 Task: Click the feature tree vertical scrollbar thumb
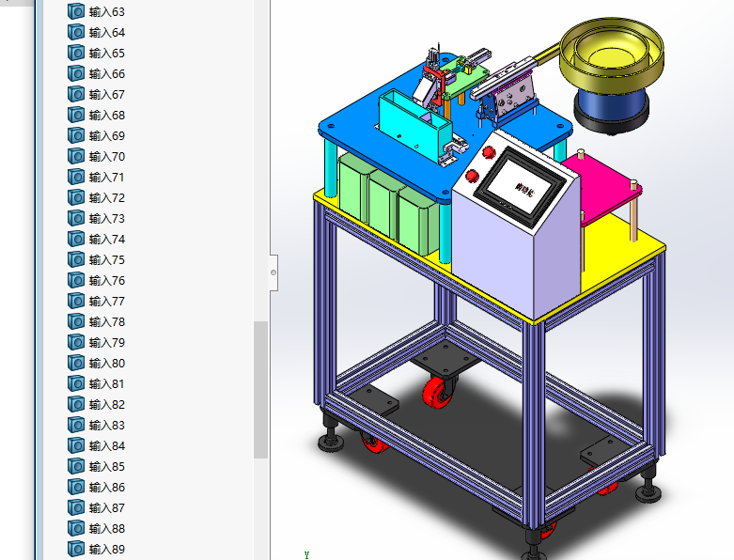(260, 390)
